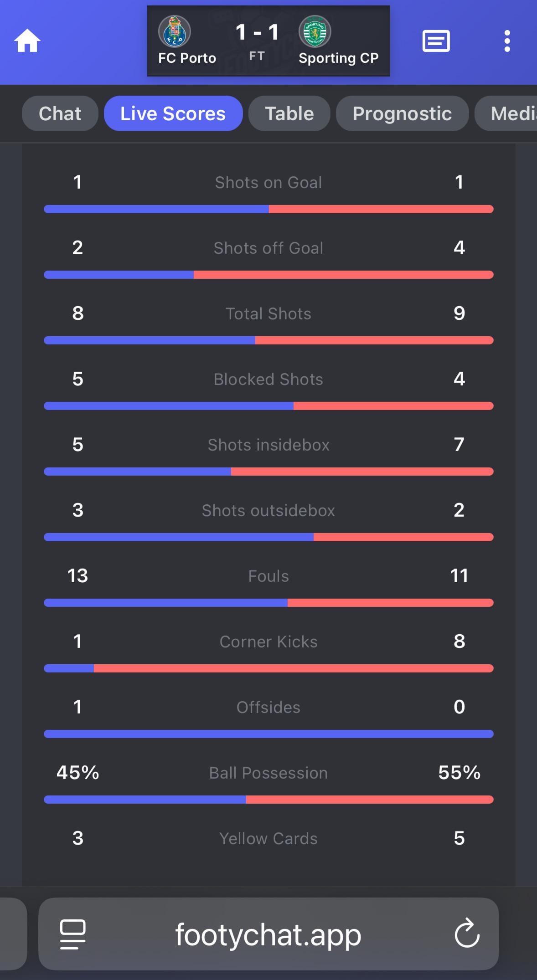Tap the Sporting CP team name

pos(339,58)
